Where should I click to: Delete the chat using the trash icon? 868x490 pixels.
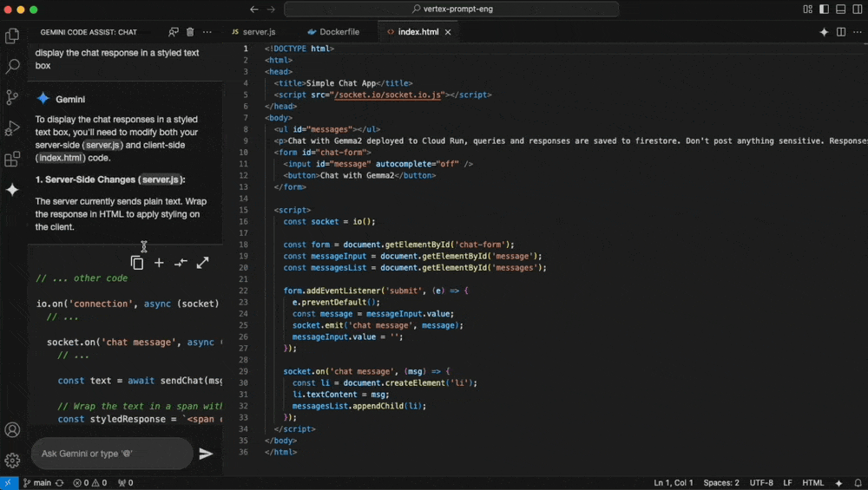click(190, 32)
